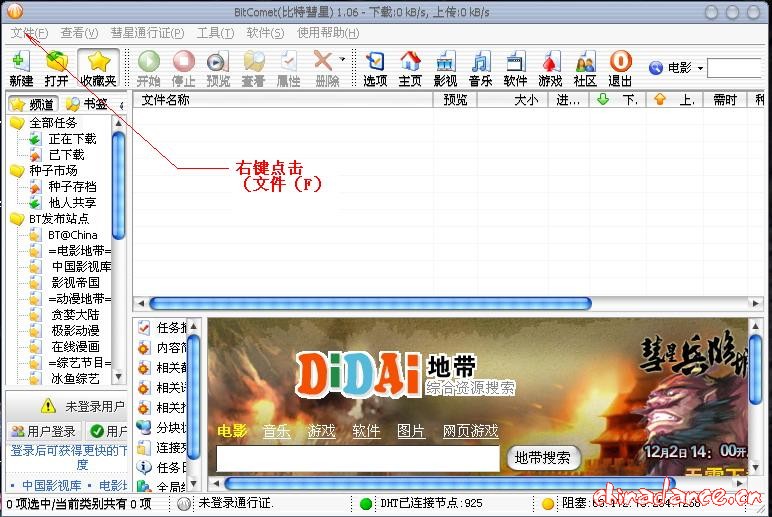Sort by the 大小 column header
This screenshot has width=772, height=517.
[512, 100]
